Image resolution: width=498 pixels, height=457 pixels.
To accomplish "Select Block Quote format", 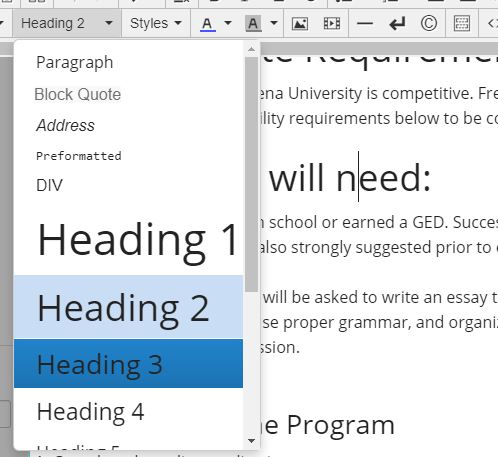I will point(128,94).
